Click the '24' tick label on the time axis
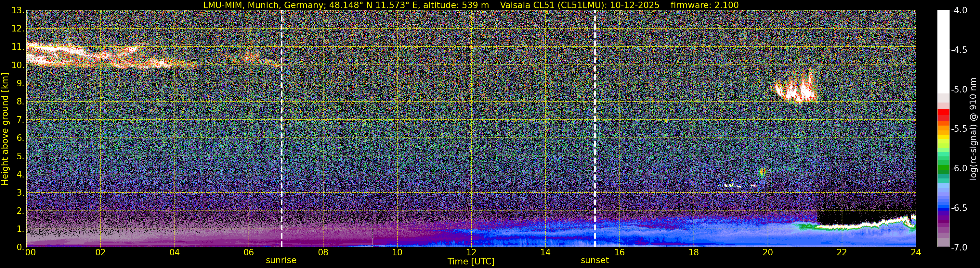Viewport: 980px width, 268px height. coord(916,252)
